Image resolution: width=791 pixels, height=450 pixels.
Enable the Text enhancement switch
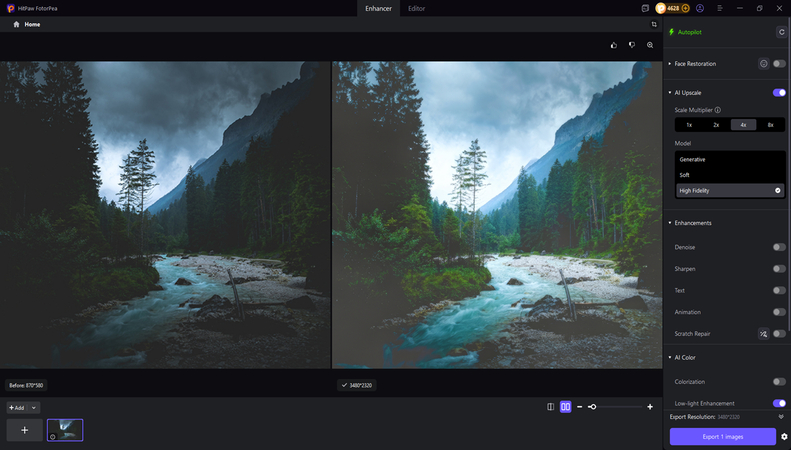coord(779,291)
